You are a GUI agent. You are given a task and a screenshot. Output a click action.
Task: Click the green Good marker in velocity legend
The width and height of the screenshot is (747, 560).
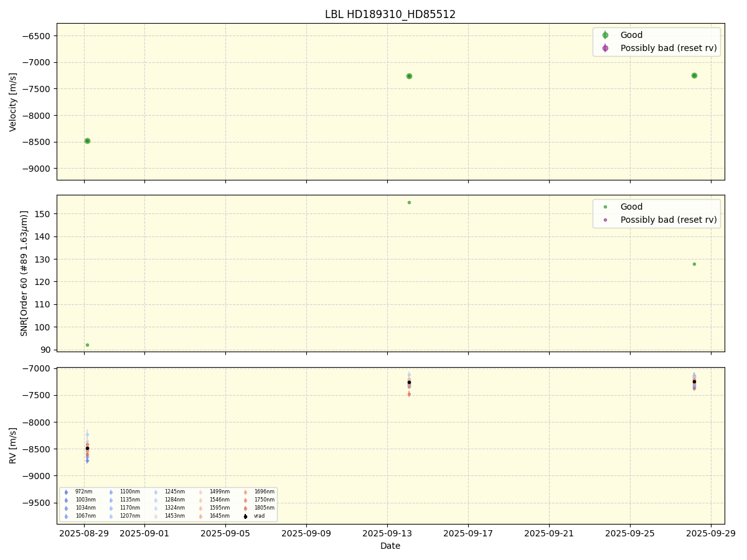click(x=605, y=35)
